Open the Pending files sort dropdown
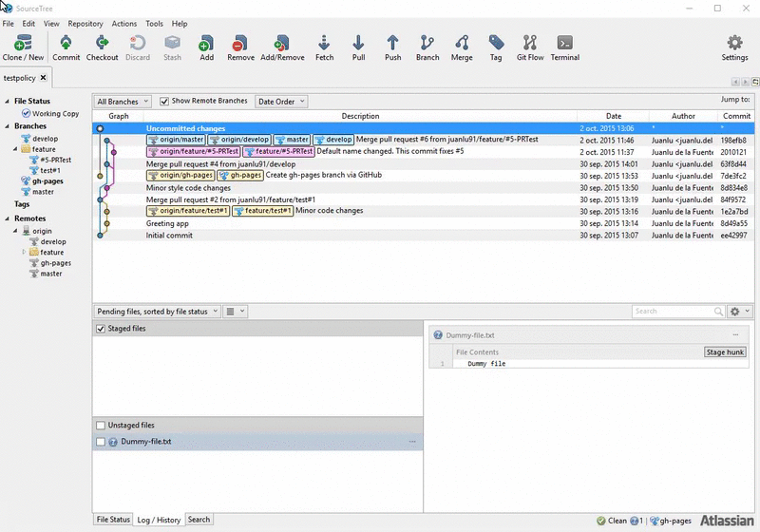The image size is (760, 532). point(157,312)
